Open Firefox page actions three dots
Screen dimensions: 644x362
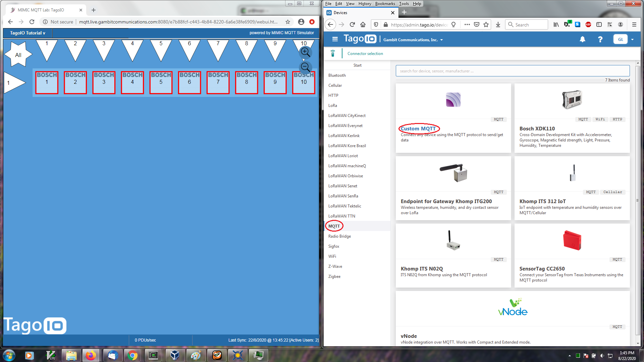467,24
